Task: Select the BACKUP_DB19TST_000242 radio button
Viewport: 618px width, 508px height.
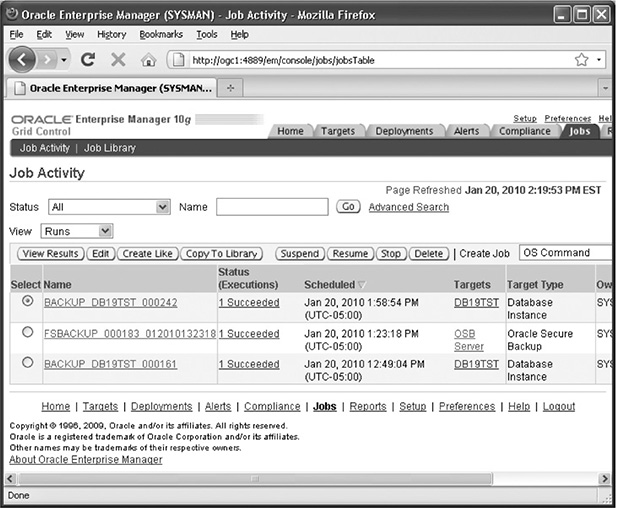Action: (x=28, y=301)
